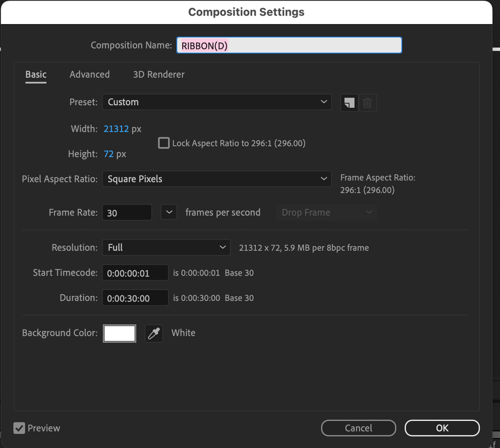Click the Width value 21312
The image size is (500, 448).
click(116, 129)
